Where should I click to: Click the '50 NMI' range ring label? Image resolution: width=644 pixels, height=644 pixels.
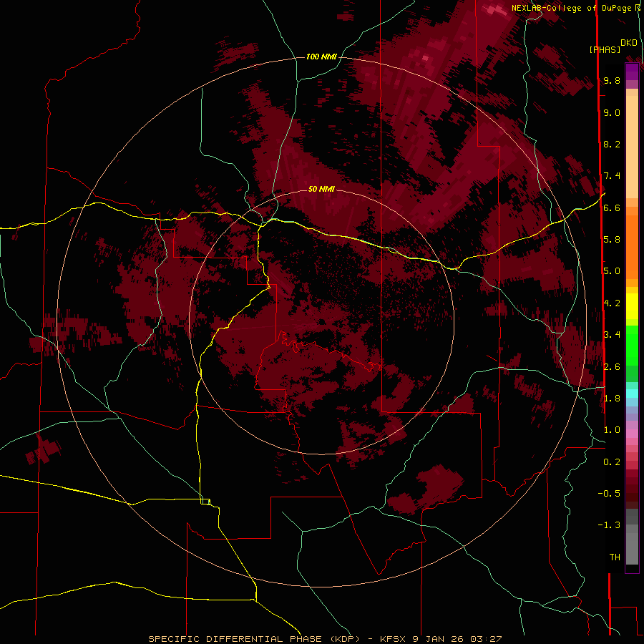tap(321, 189)
